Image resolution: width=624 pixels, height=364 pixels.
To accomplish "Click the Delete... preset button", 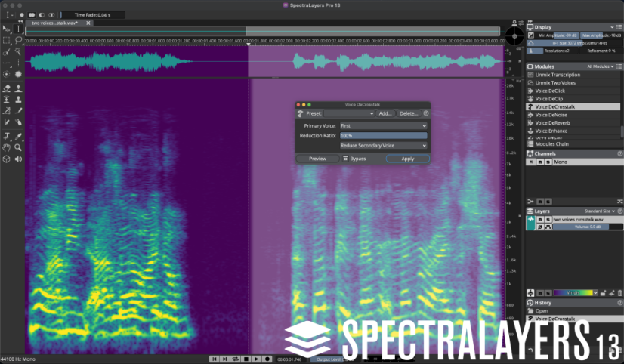I will click(409, 113).
